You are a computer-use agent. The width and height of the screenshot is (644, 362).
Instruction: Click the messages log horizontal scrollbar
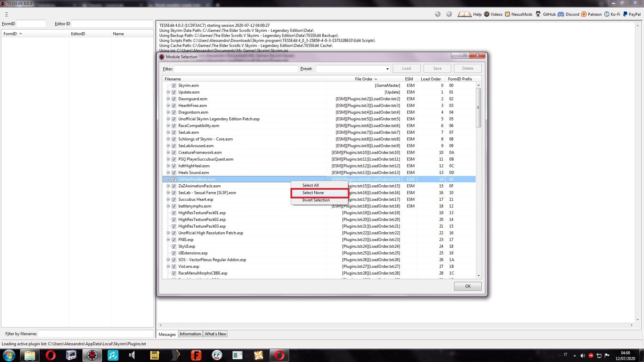coord(396,325)
